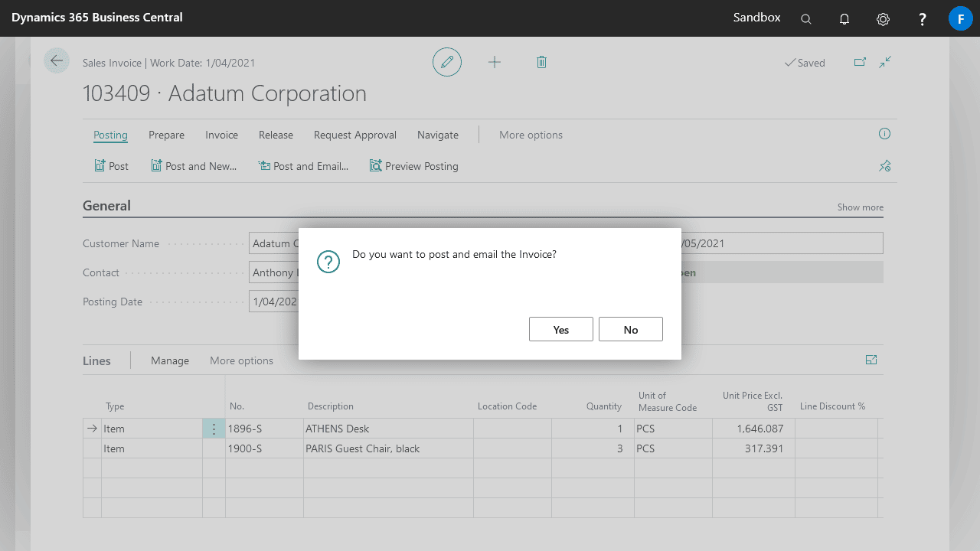This screenshot has width=980, height=551.
Task: Click the Line Discount % column header
Action: click(832, 406)
